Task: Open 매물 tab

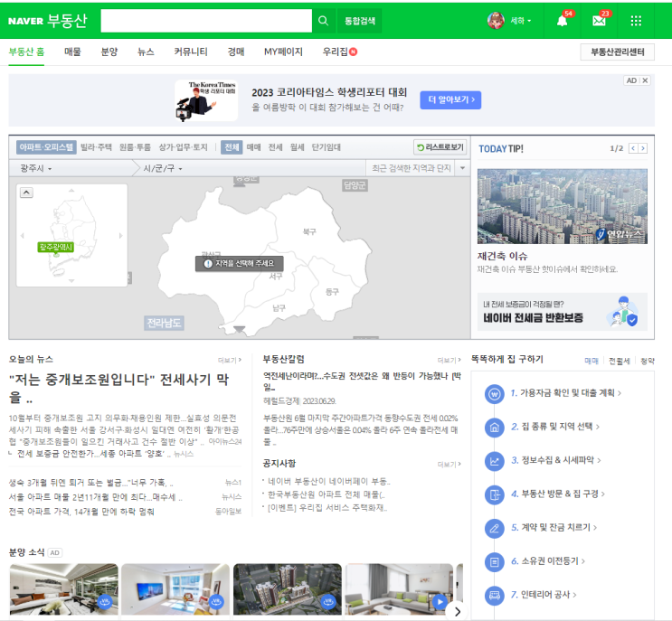Action: tap(72, 52)
